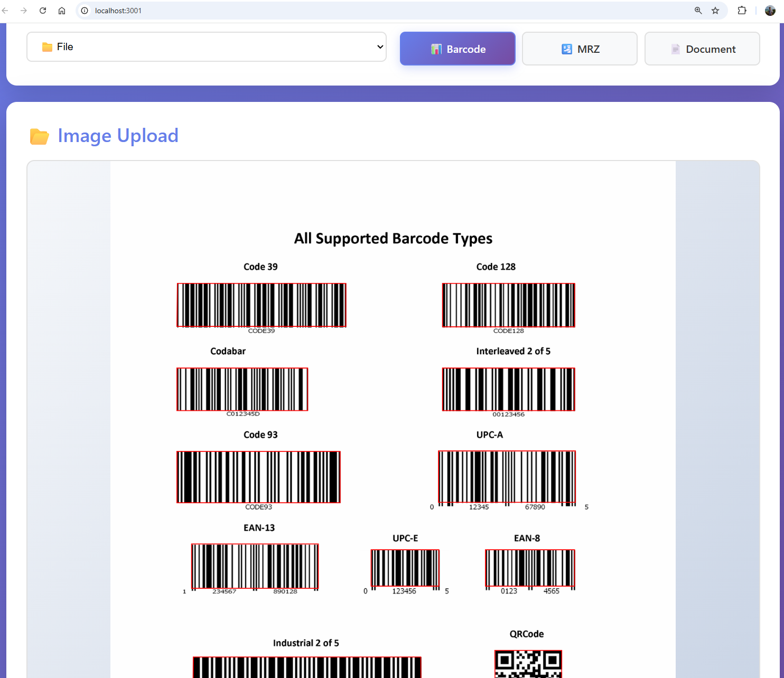Viewport: 784px width, 678px height.
Task: Click the folder icon beside Image Upload
Action: (39, 136)
